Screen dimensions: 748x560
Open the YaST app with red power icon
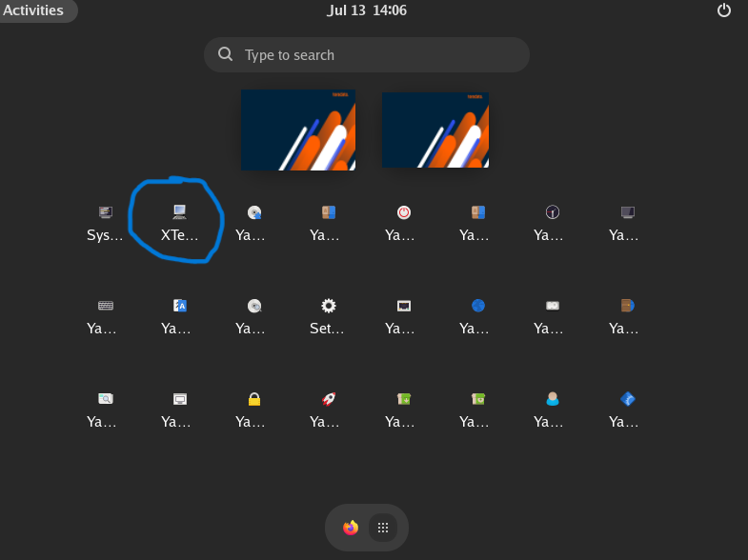tap(404, 223)
